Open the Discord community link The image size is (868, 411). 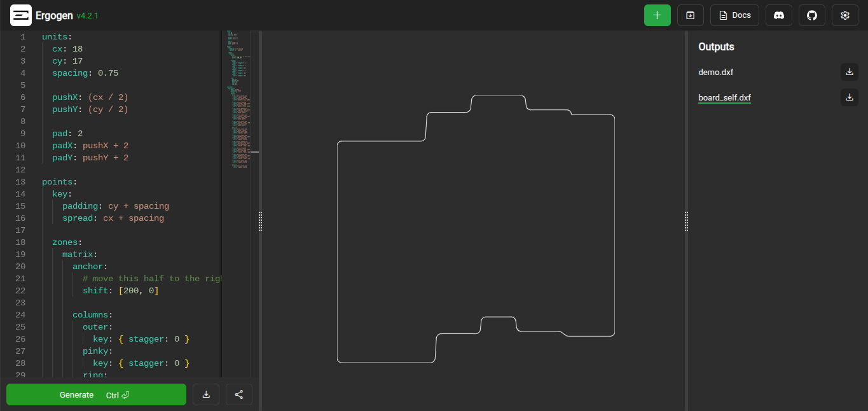point(778,15)
